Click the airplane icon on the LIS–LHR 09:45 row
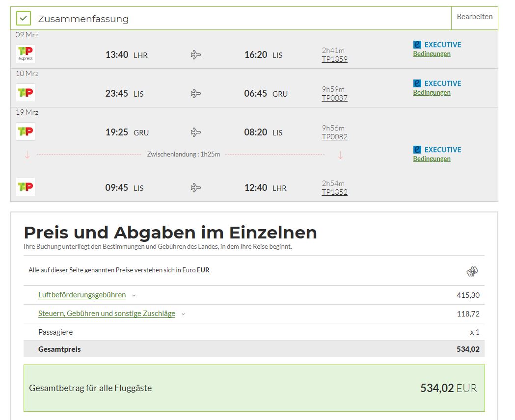Screen dimensions: 515x420 (196, 188)
